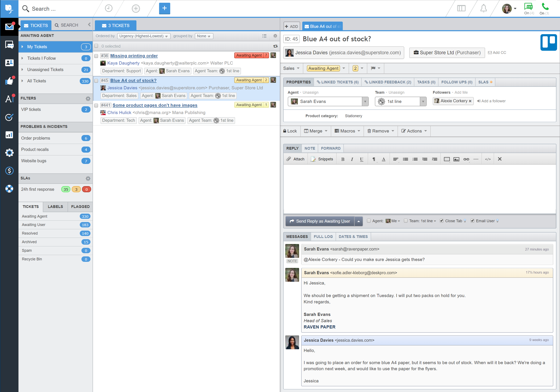Click the notifications bell icon

click(x=483, y=9)
